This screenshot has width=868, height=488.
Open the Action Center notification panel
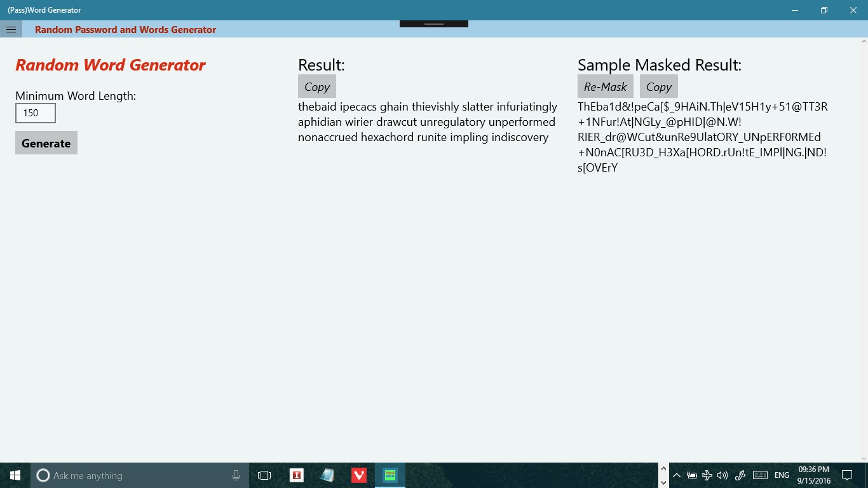(848, 475)
